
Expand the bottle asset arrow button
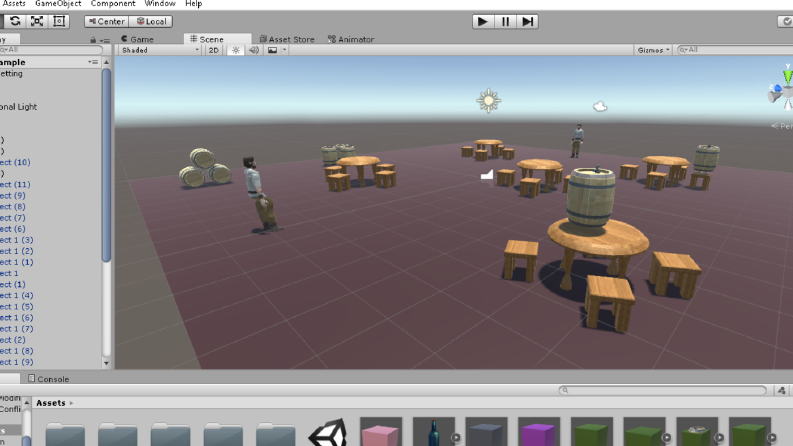[x=456, y=437]
